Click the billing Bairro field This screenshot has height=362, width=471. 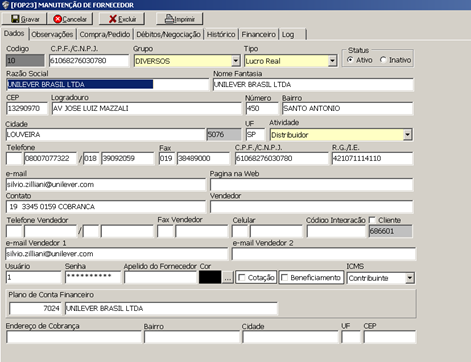192,337
